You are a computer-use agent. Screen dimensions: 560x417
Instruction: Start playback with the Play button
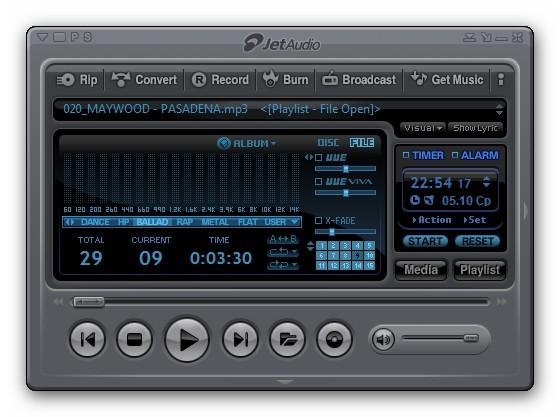[x=187, y=340]
